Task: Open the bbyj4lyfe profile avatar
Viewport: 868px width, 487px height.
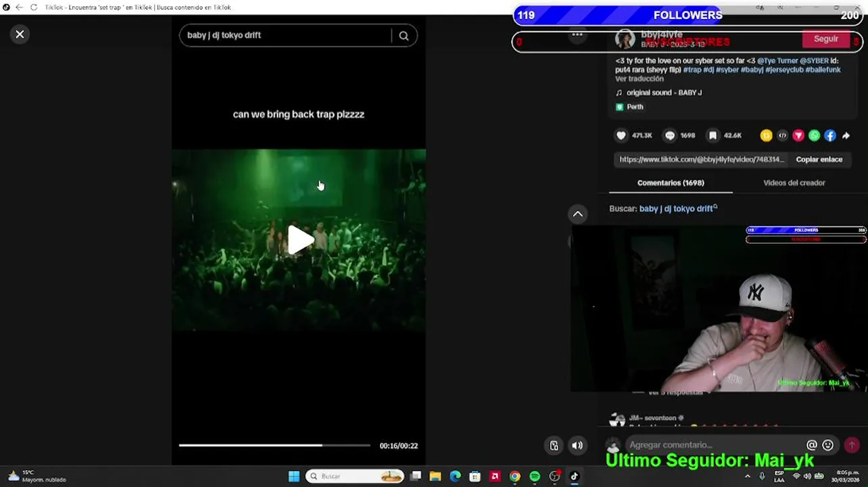Action: [x=625, y=39]
